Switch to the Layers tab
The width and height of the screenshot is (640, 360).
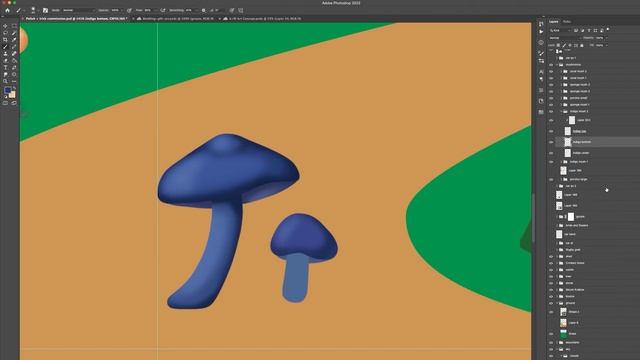[x=553, y=22]
